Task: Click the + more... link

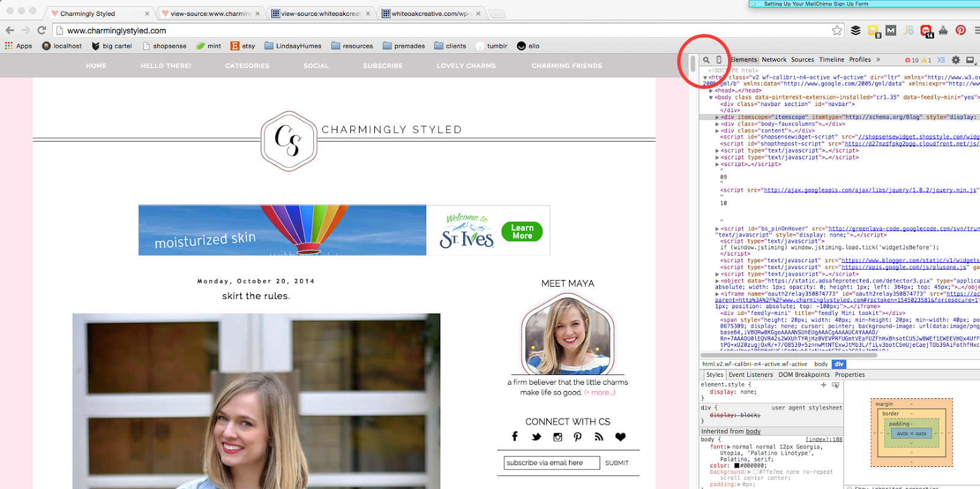Action: [x=600, y=393]
